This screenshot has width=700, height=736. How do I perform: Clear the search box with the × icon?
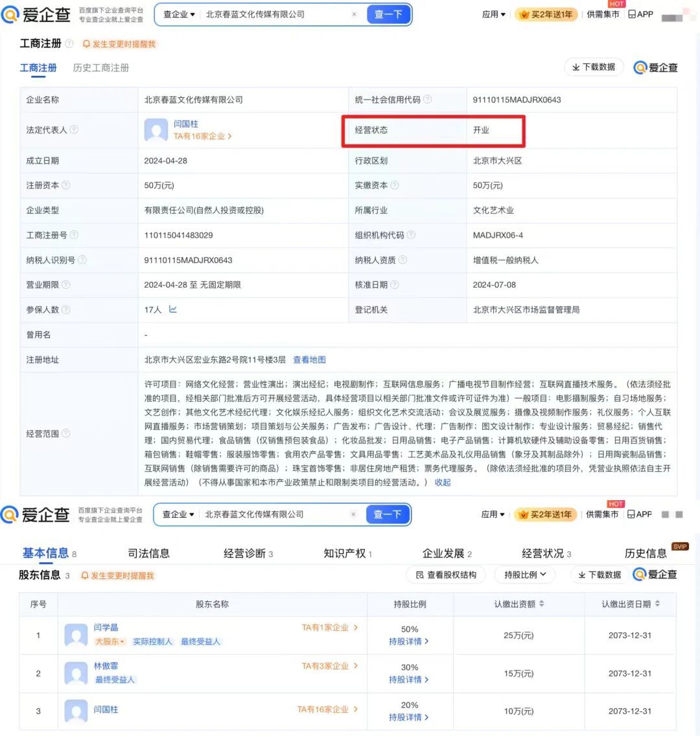pos(354,14)
